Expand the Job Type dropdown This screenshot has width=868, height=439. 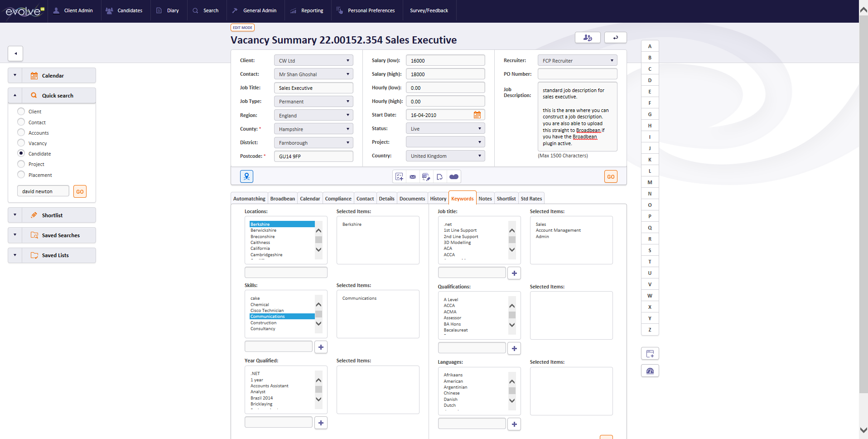[347, 101]
